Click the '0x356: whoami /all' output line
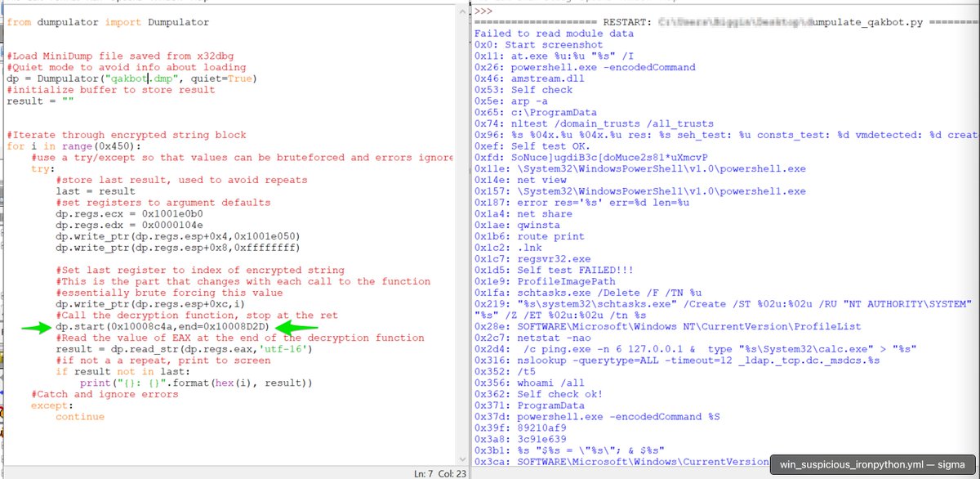980x479 pixels. pyautogui.click(x=529, y=383)
